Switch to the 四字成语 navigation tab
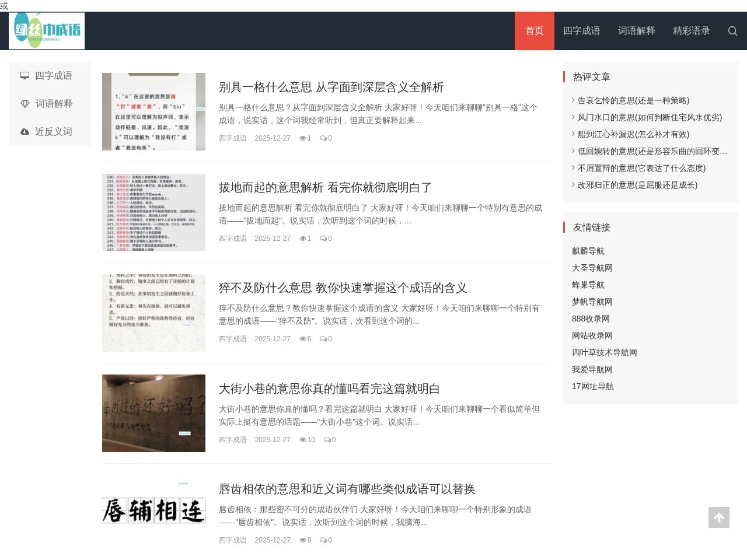Viewport: 747px width, 560px height. click(x=582, y=31)
